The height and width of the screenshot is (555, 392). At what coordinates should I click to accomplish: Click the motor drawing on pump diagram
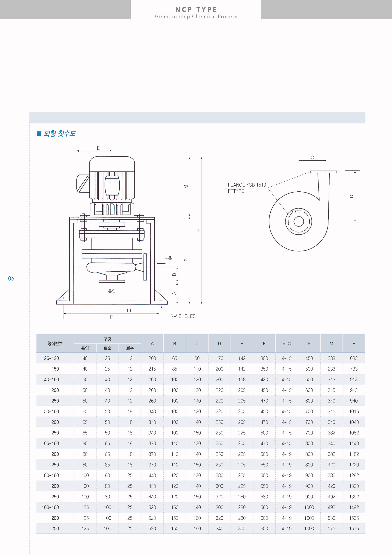click(112, 179)
